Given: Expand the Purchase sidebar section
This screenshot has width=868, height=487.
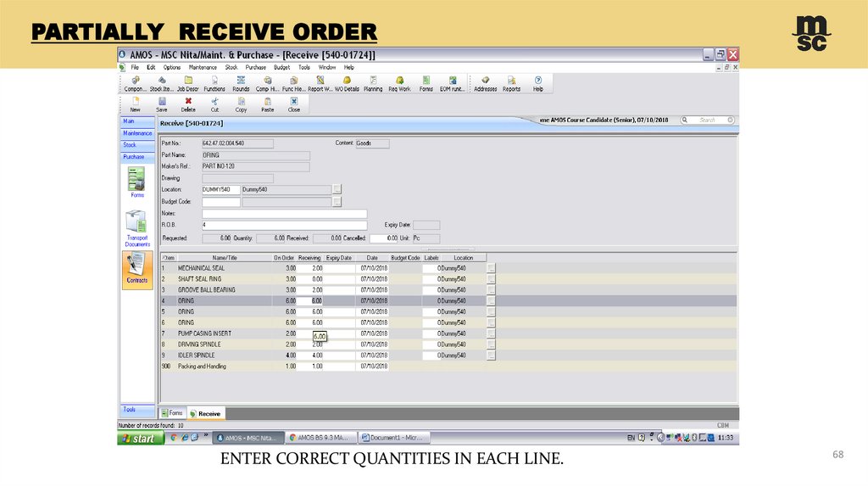Looking at the screenshot, I should click(x=137, y=157).
